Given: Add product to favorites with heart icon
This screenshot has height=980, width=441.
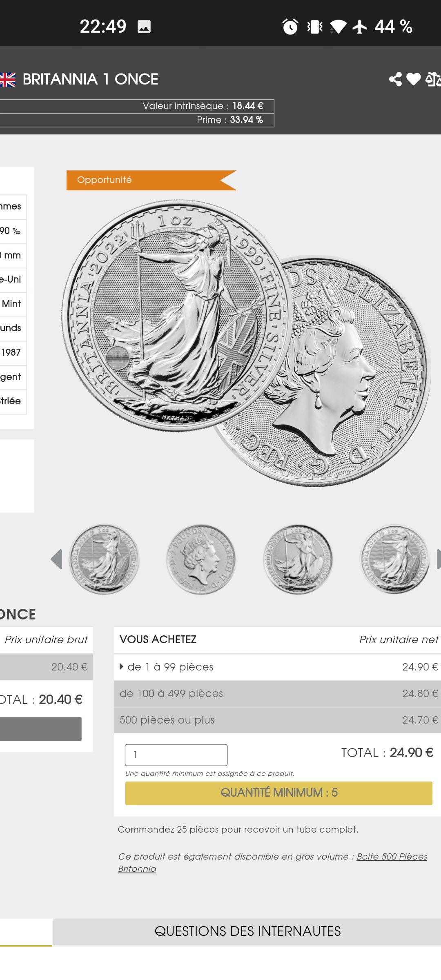Looking at the screenshot, I should point(414,79).
